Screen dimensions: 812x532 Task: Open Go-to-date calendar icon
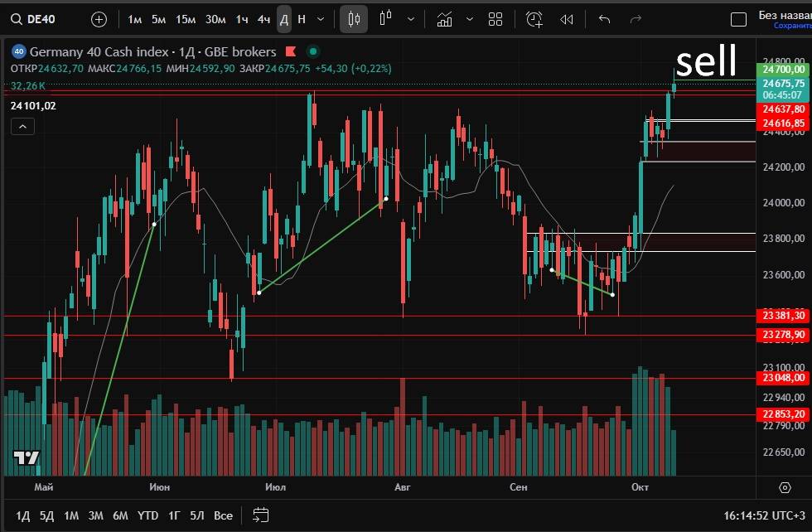tap(260, 515)
